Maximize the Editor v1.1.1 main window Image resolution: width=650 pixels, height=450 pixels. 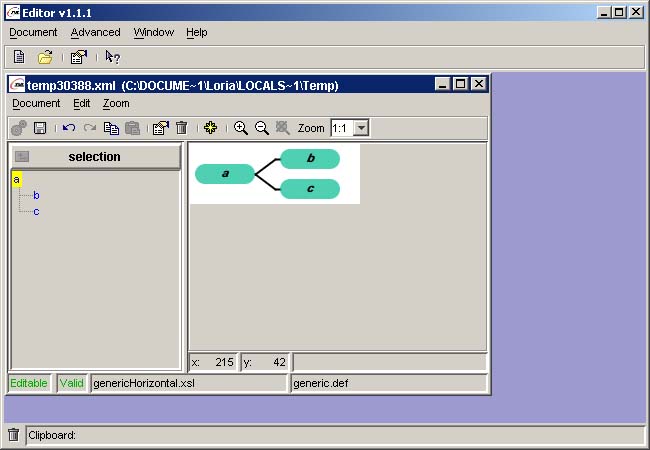(619, 12)
